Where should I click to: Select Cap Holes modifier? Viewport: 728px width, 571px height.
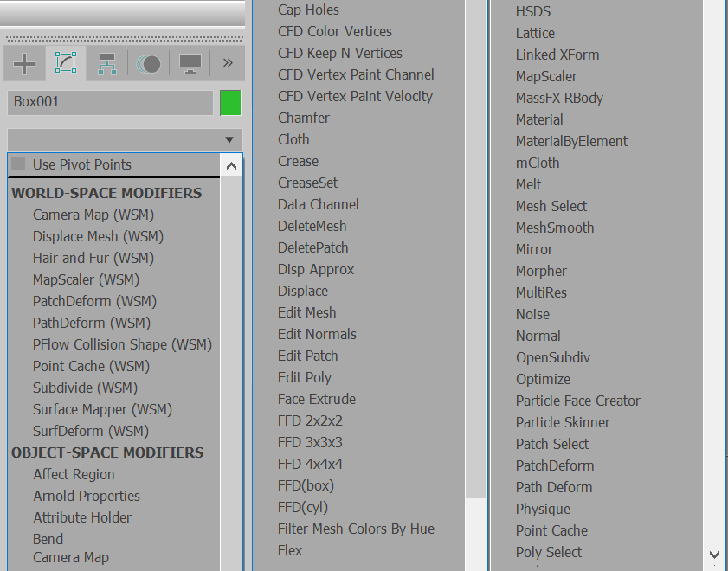click(308, 10)
